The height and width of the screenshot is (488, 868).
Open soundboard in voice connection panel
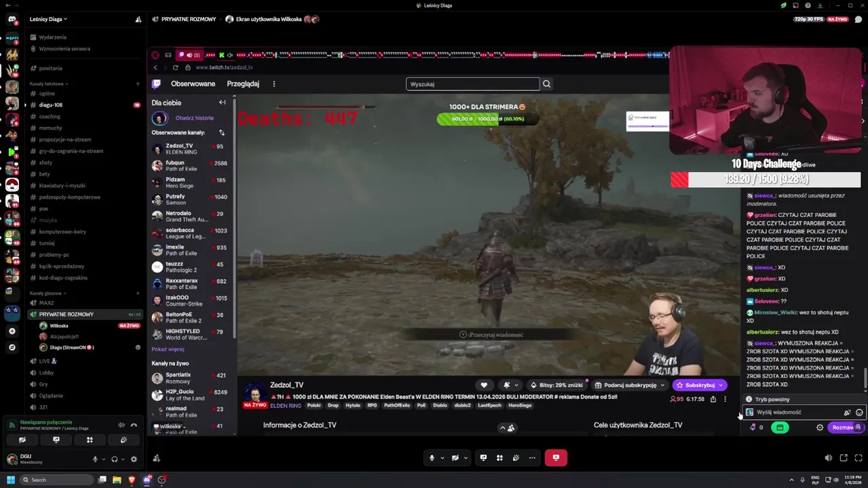[x=123, y=440]
